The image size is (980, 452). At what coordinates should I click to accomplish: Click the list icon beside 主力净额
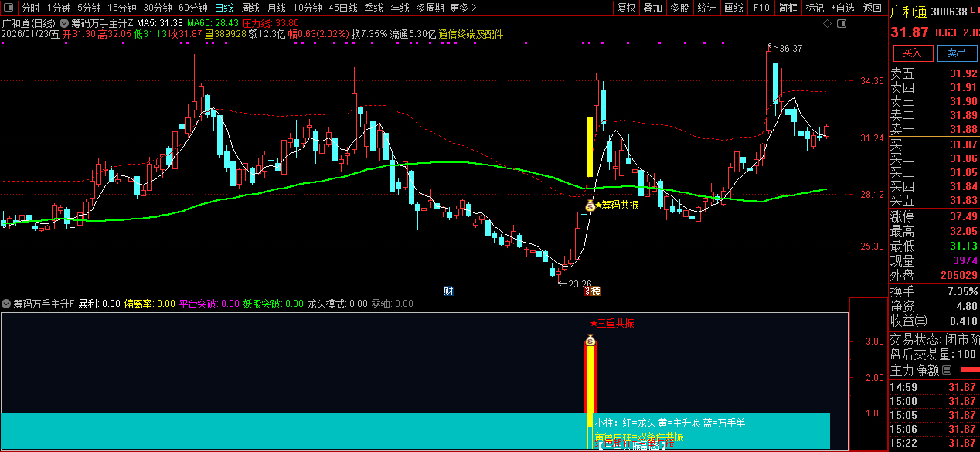pyautogui.click(x=946, y=370)
